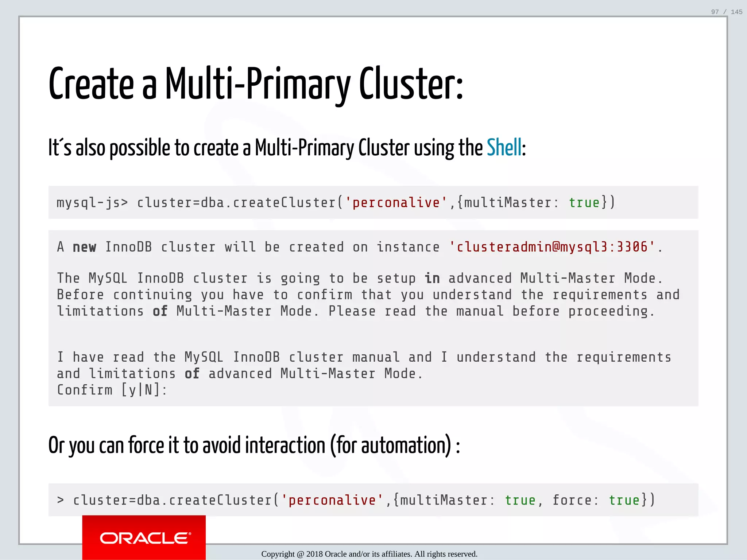This screenshot has width=747, height=560.
Task: Click 'clusteradmin@mysql3:3306' instance string
Action: click(552, 247)
